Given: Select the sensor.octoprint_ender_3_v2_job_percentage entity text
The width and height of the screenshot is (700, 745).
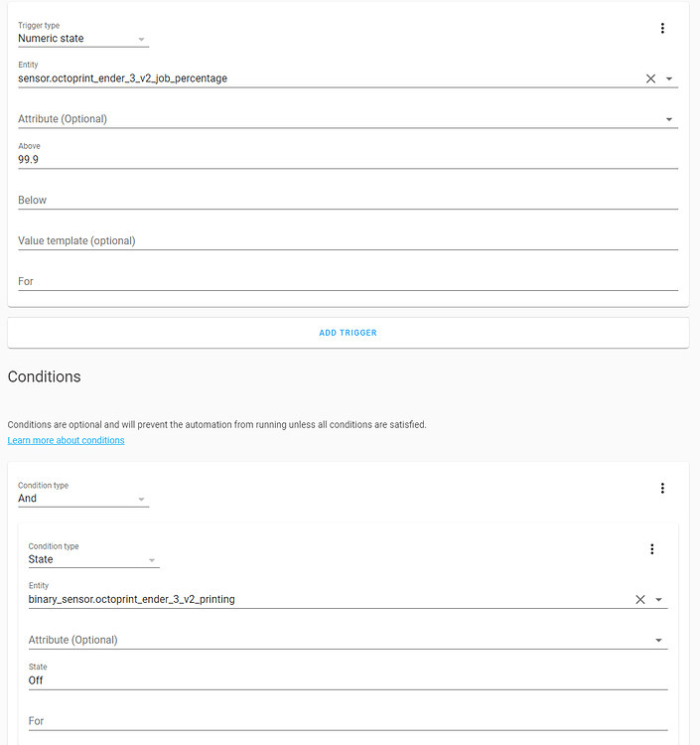Looking at the screenshot, I should 122,78.
